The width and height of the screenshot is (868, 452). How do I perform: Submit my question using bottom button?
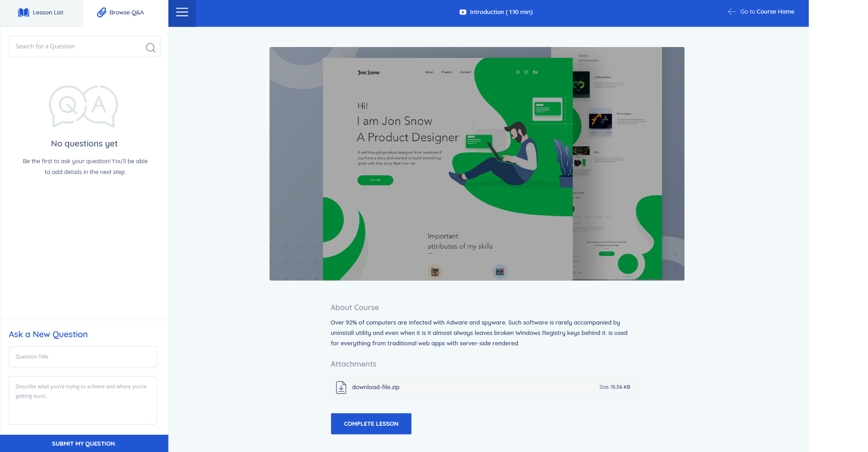84,443
